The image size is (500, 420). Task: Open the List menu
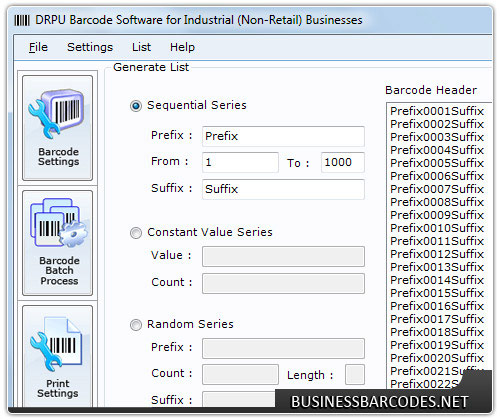tap(141, 47)
